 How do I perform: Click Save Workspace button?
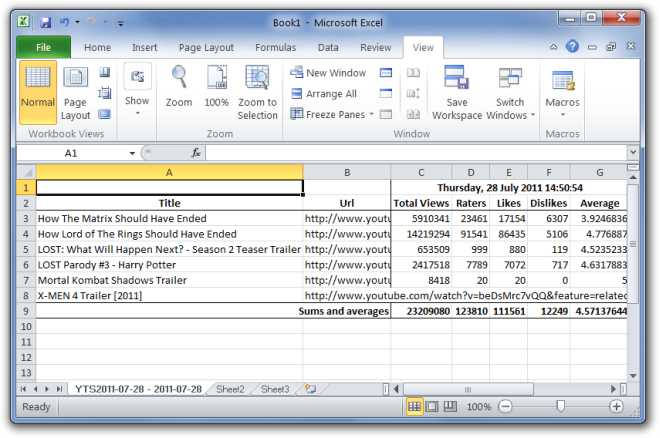(457, 93)
